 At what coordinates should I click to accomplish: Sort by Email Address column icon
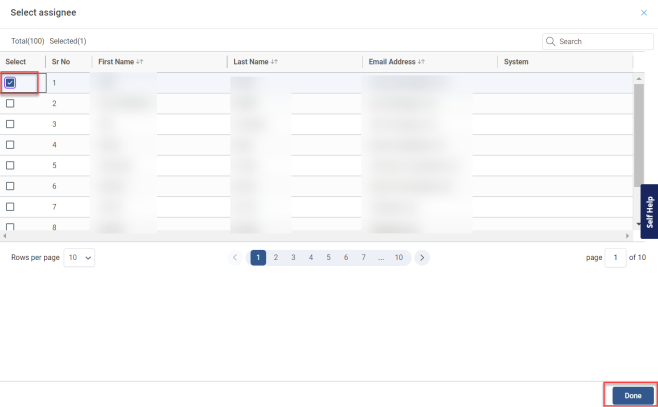point(422,62)
